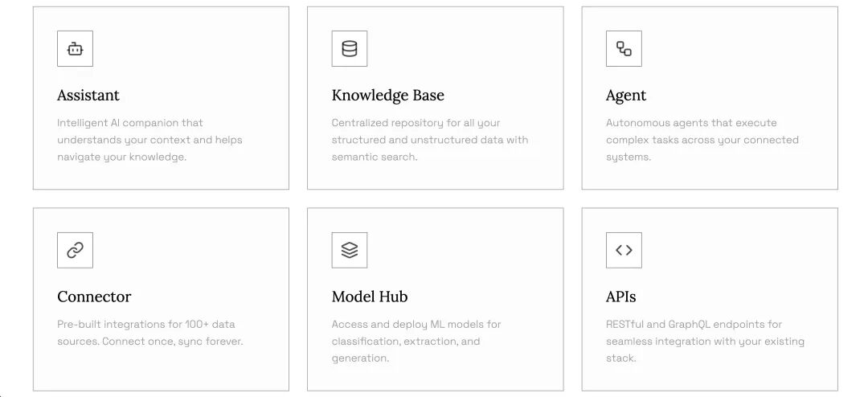Open the APIs heading

point(620,297)
